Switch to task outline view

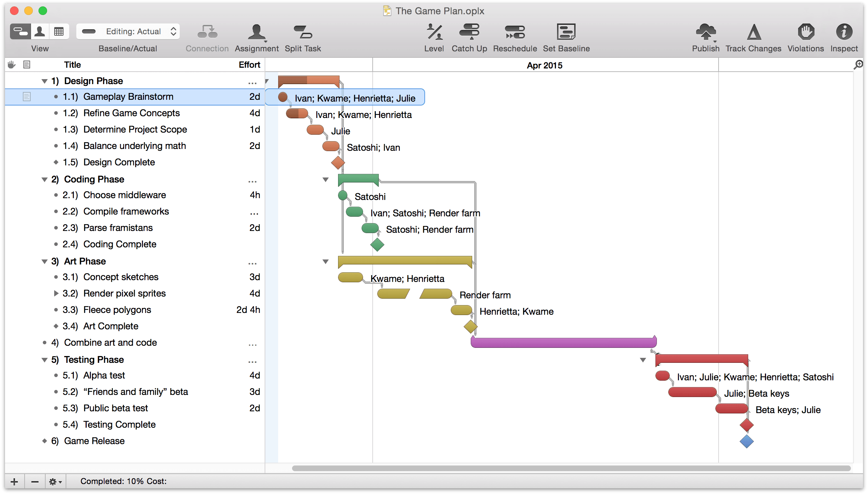coord(20,31)
